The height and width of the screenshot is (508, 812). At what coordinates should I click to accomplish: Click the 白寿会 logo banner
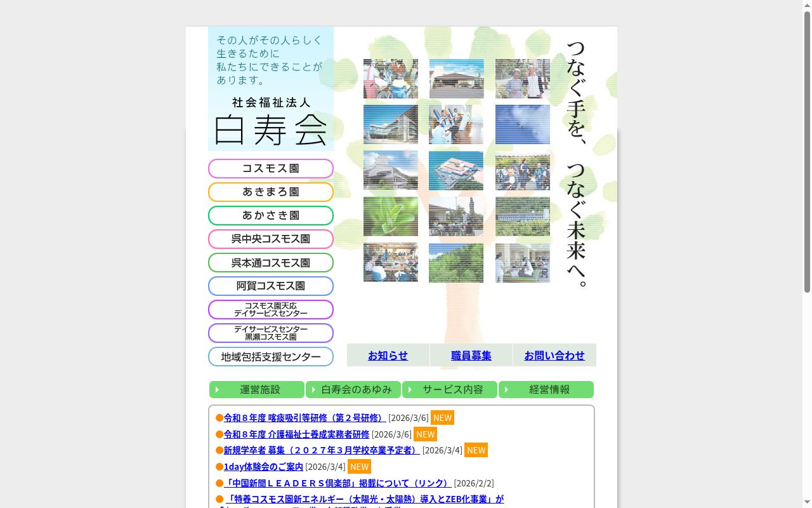(x=271, y=89)
